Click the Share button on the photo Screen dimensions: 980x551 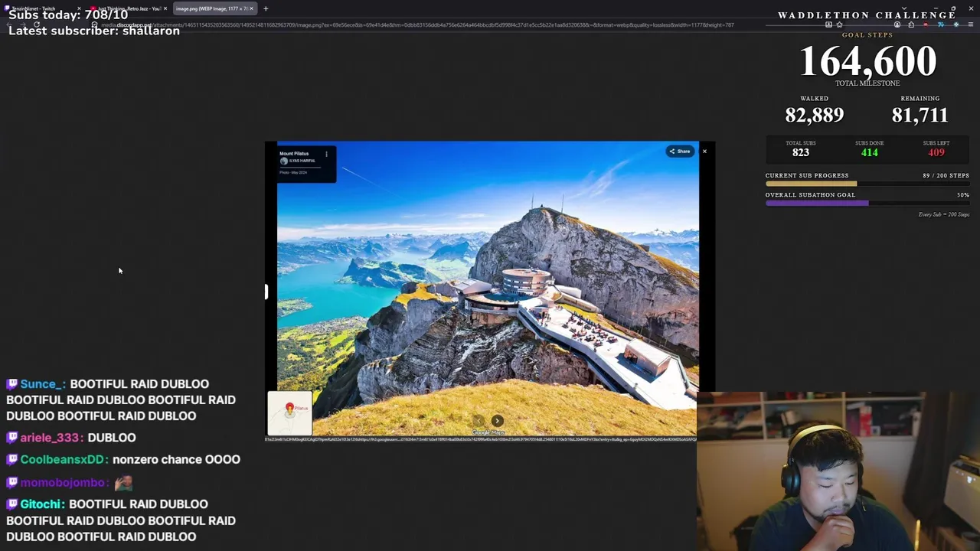[x=679, y=151]
